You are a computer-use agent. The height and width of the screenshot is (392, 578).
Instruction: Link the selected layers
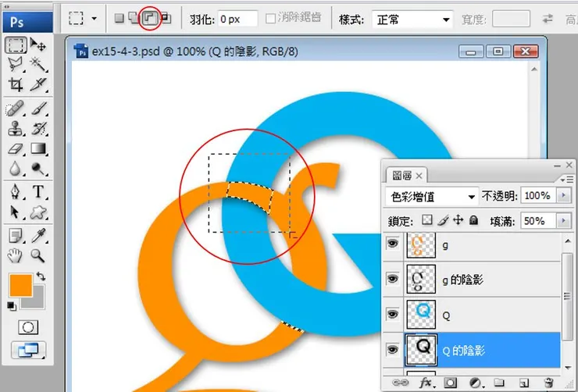tap(401, 383)
